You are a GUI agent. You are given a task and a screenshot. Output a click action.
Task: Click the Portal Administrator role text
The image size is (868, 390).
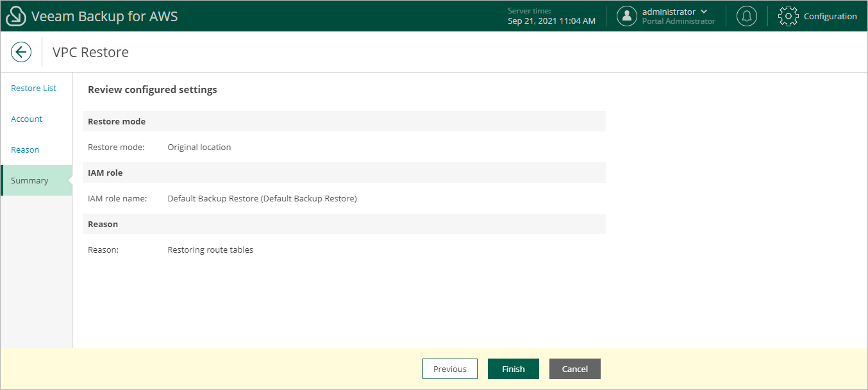click(x=679, y=21)
